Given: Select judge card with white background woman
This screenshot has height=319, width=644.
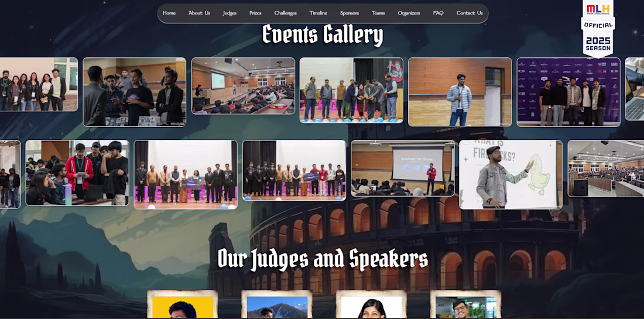Looking at the screenshot, I should pyautogui.click(x=371, y=304).
